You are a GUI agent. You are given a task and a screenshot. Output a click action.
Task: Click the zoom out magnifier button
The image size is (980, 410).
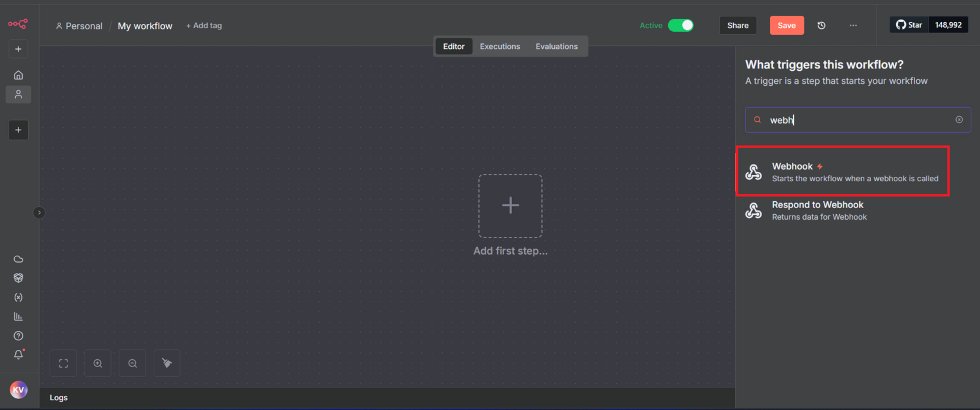click(x=132, y=363)
